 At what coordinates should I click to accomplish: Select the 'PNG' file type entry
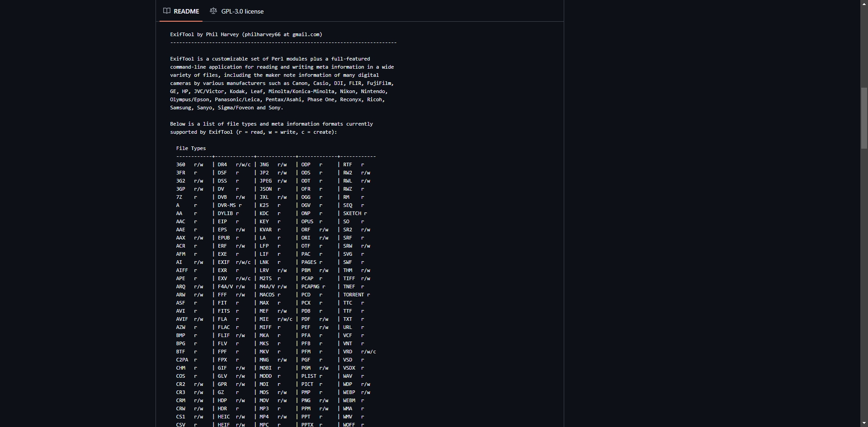[x=306, y=400]
